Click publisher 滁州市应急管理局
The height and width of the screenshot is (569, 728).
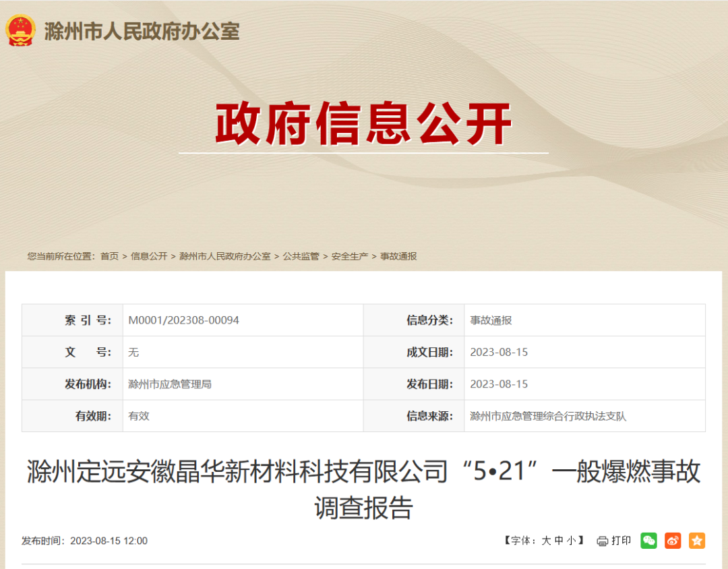click(170, 384)
